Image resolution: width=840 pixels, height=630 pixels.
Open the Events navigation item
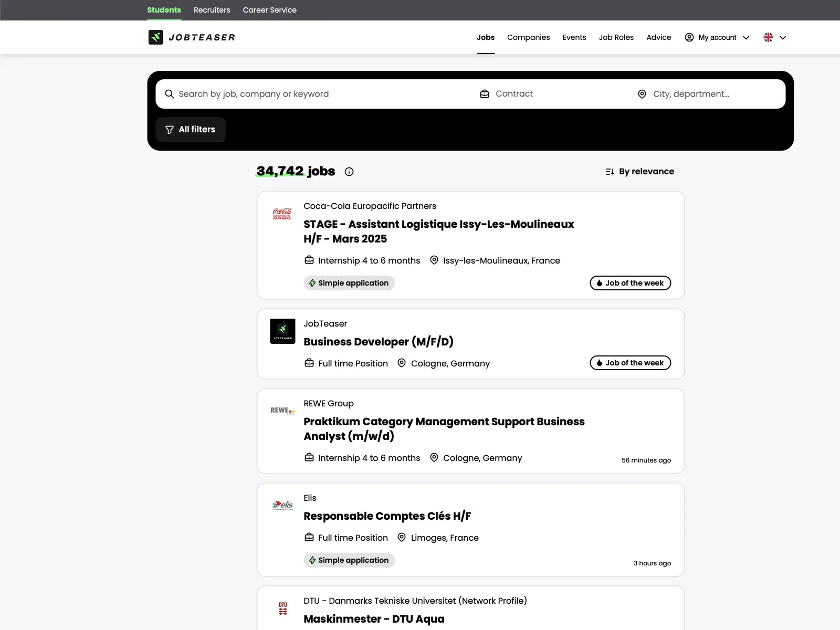coord(574,37)
